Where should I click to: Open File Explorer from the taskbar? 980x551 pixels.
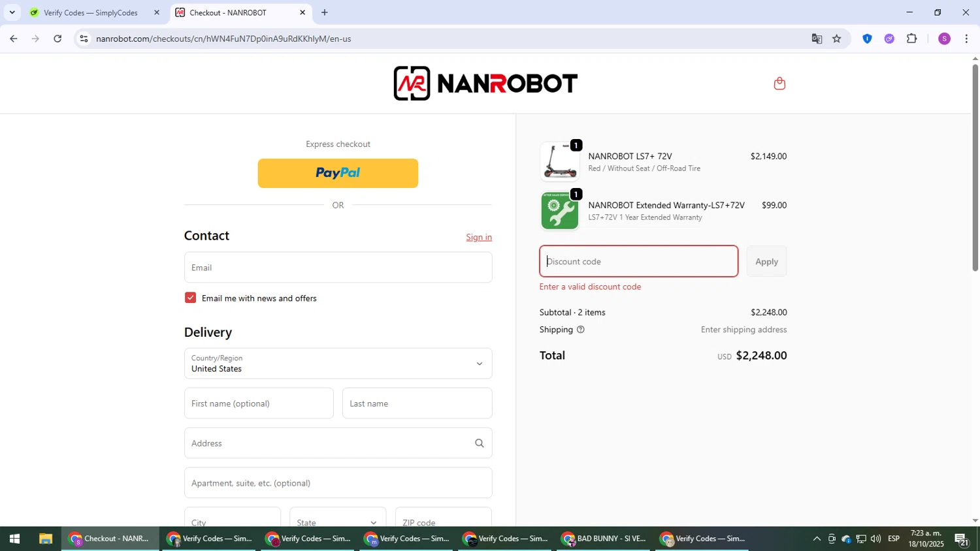coord(45,539)
